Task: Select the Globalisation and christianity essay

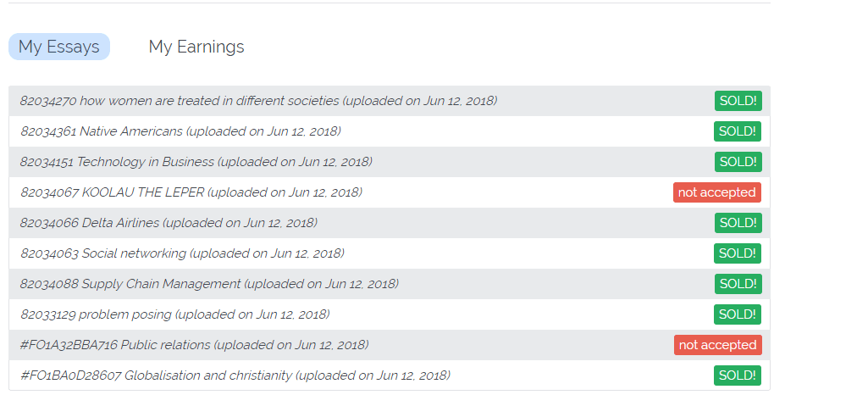Action: pos(235,375)
